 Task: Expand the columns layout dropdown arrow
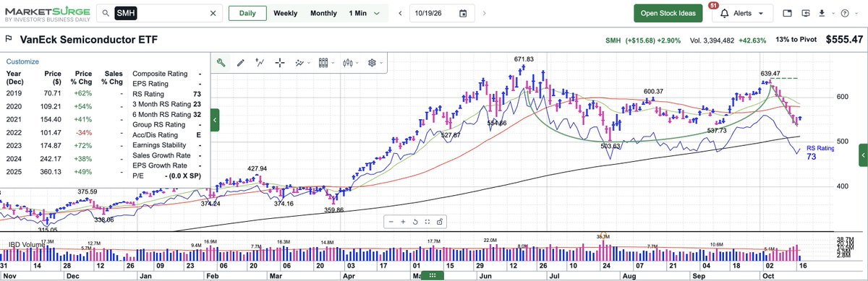(333, 63)
